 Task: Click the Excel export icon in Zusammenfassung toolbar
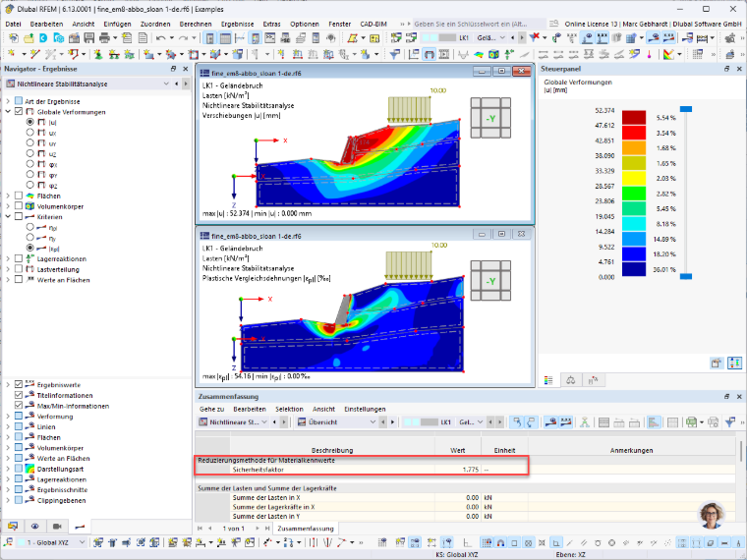(692, 421)
